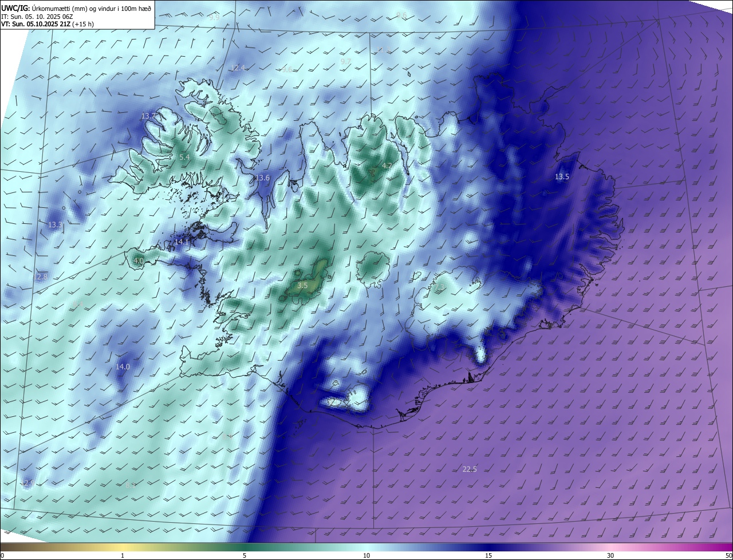Click the 3.5 value label
This screenshot has height=560, width=733.
click(x=303, y=285)
